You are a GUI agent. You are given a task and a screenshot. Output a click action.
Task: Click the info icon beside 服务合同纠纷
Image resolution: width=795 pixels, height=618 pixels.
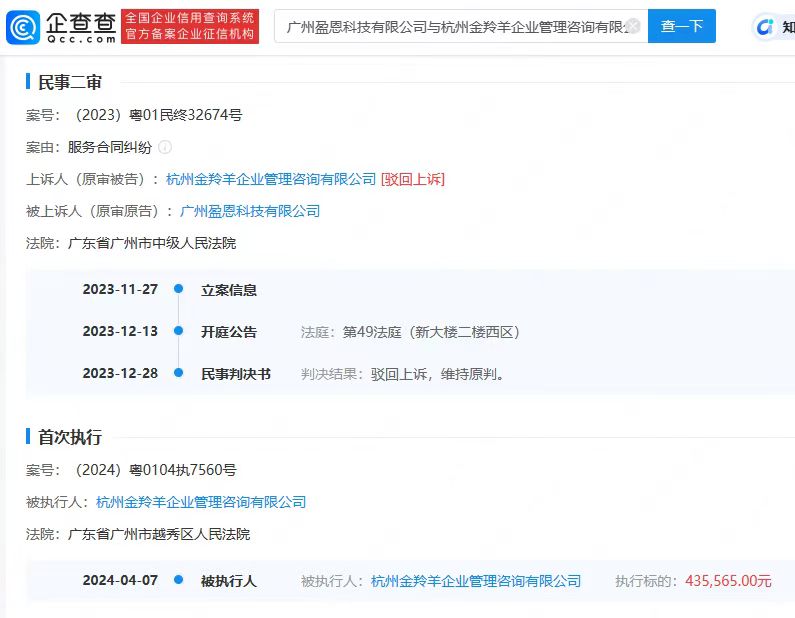coord(165,147)
